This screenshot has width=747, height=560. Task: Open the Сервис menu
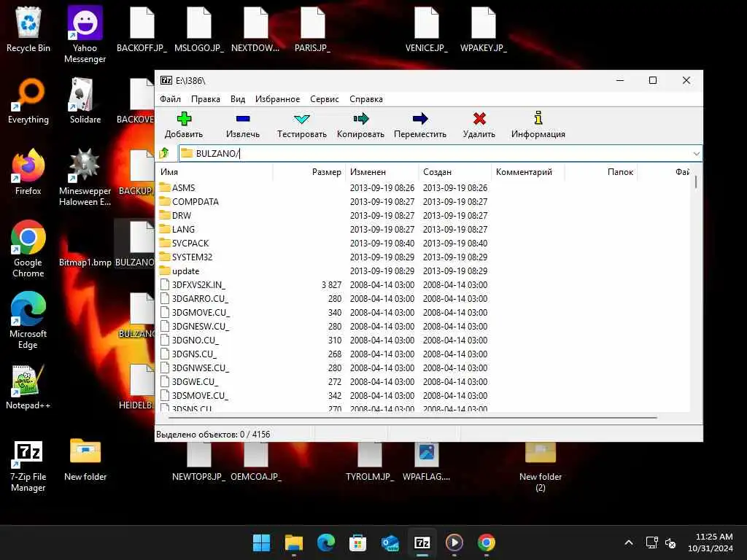pos(325,99)
